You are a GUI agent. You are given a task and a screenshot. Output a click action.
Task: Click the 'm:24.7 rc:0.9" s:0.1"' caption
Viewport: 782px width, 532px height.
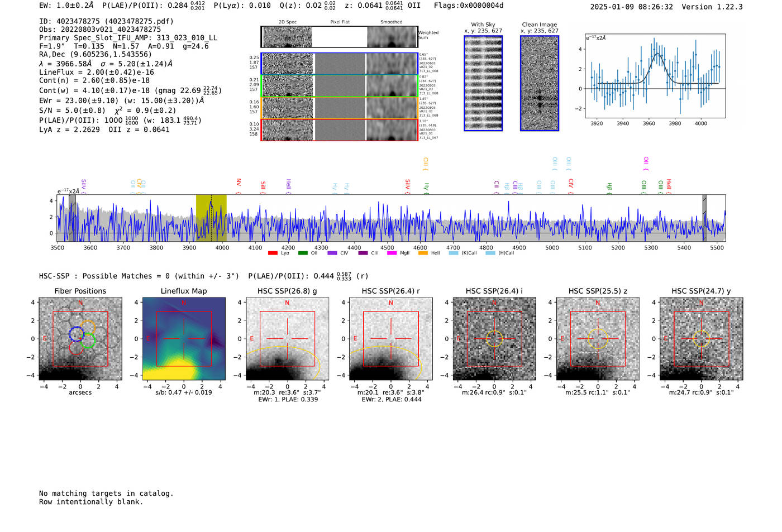click(x=702, y=392)
